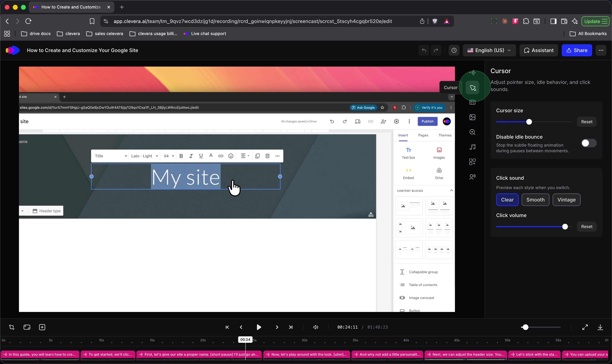Reset the click volume
Image resolution: width=612 pixels, height=364 pixels.
[586, 227]
